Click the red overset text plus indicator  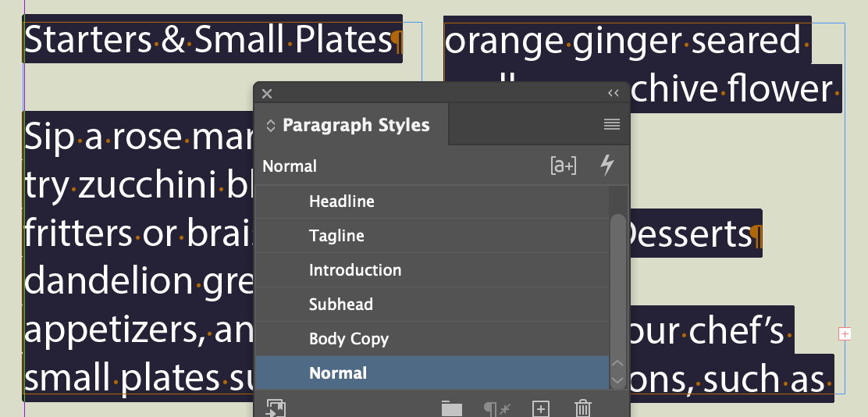pos(845,334)
